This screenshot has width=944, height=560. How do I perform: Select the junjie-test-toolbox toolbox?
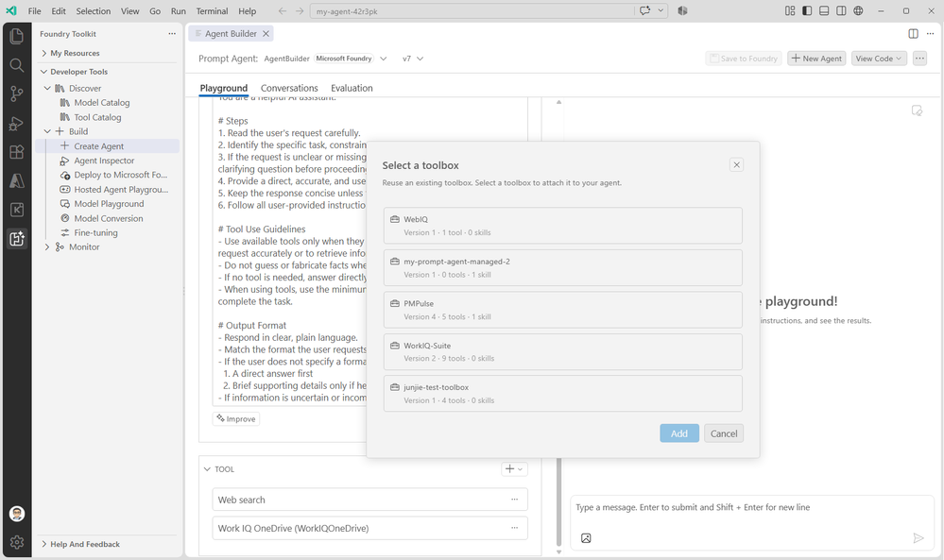562,394
